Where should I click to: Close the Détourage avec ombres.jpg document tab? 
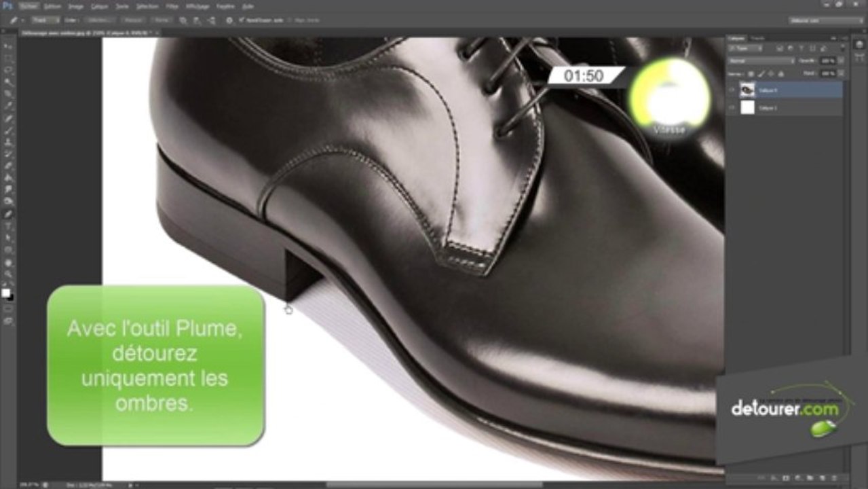157,33
